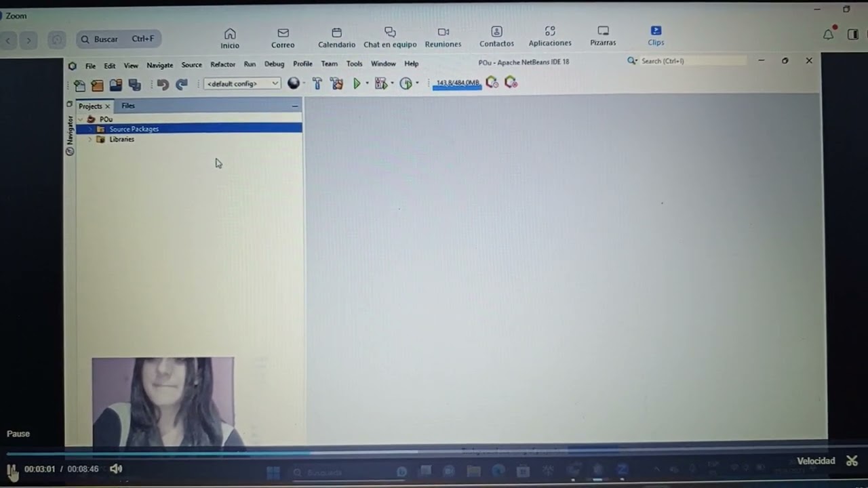
Task: Click the Buscar search box in Zoom
Action: pos(119,39)
